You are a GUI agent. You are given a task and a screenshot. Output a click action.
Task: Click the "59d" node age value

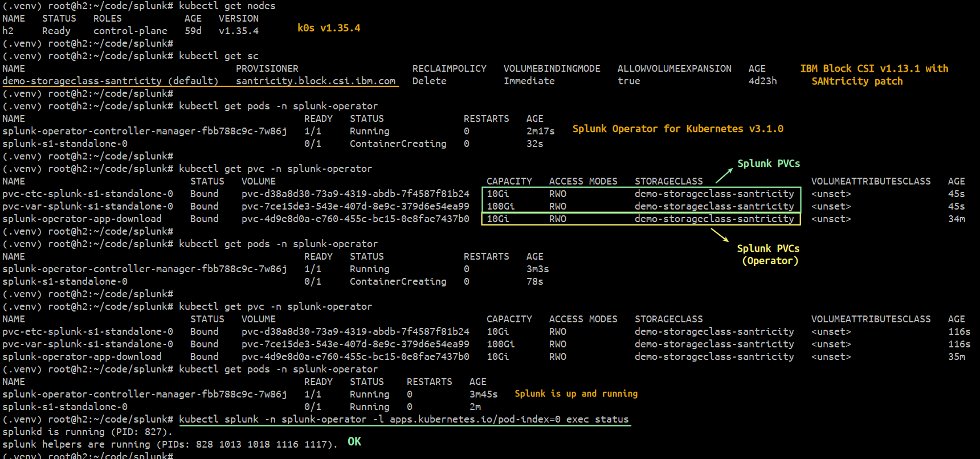[193, 31]
